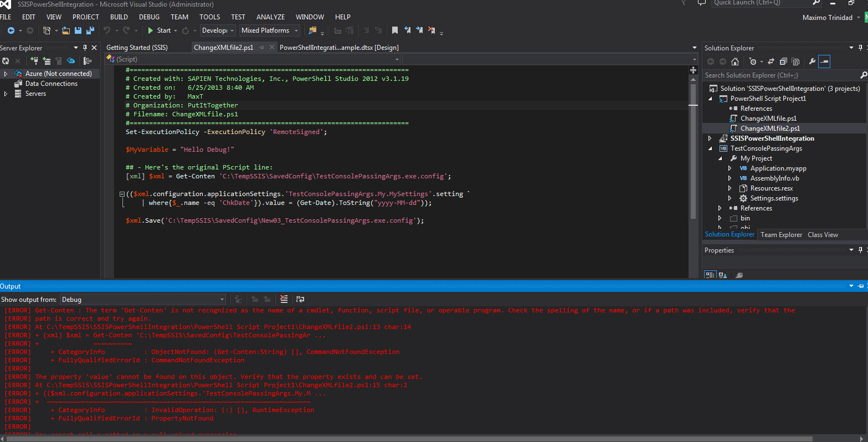Click Connect to Database icon in Server Explorer

pyautogui.click(x=34, y=61)
